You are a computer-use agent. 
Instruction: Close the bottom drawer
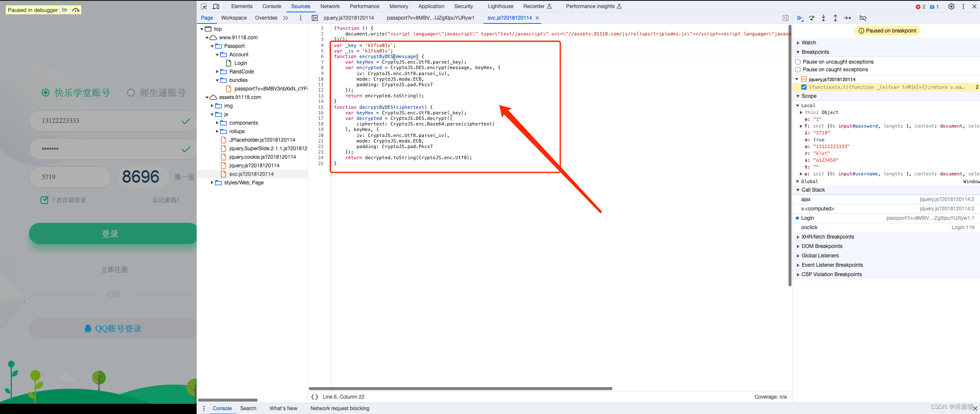[x=975, y=408]
